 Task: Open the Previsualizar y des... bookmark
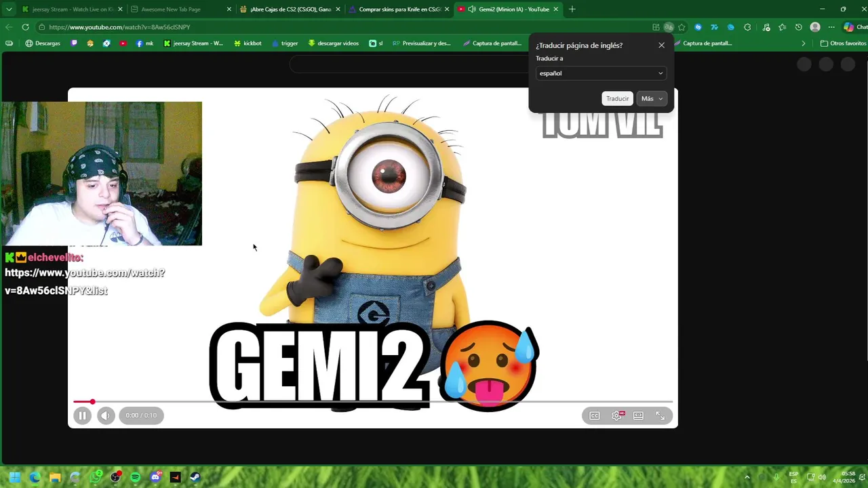click(421, 43)
